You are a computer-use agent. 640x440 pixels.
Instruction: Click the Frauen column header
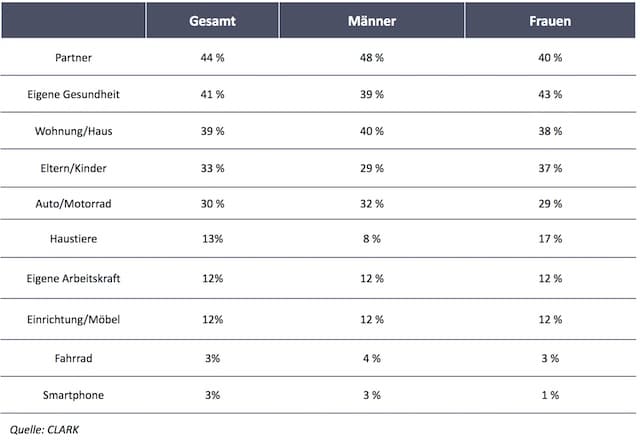[x=551, y=21]
